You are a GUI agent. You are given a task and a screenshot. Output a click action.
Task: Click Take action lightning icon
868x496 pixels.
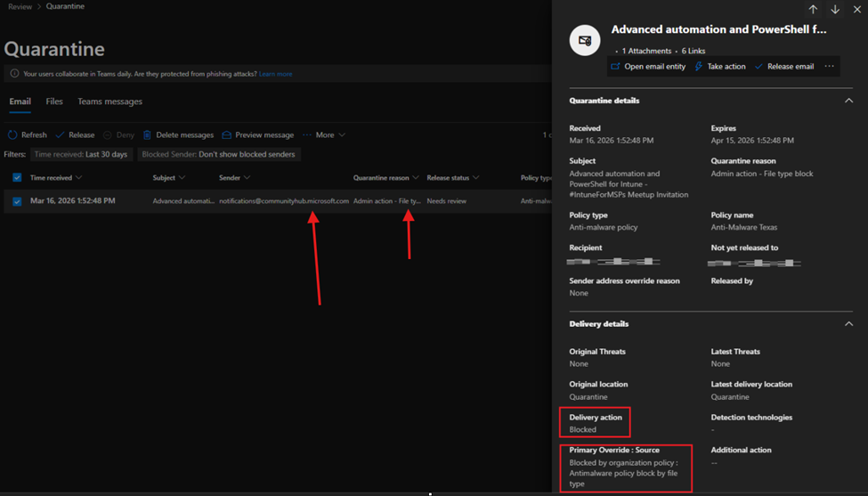pyautogui.click(x=699, y=67)
